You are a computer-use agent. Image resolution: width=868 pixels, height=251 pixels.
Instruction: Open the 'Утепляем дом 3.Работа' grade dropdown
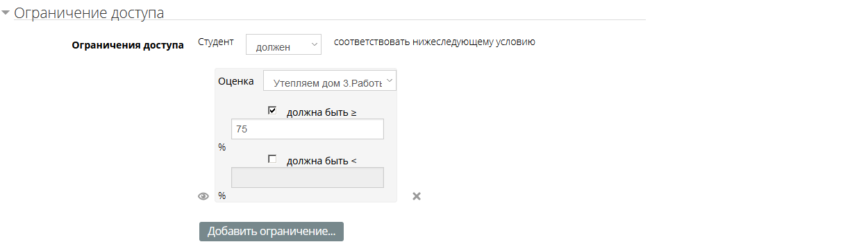click(330, 82)
